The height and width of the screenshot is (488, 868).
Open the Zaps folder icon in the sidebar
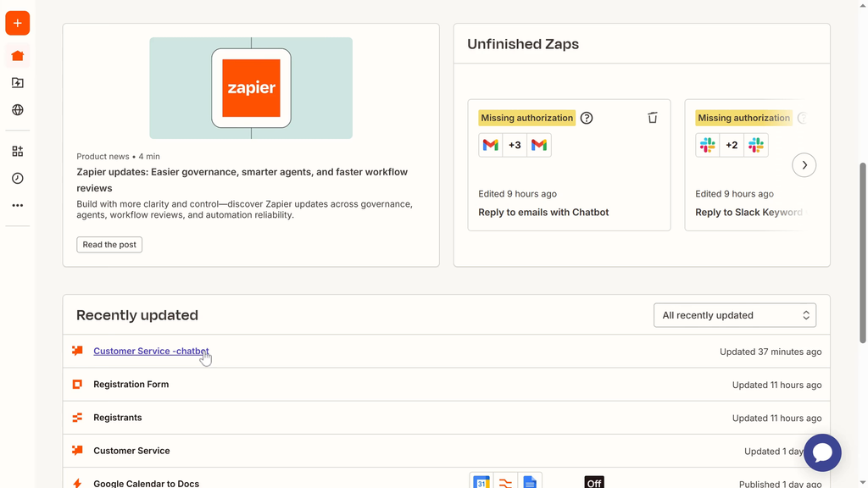point(17,83)
